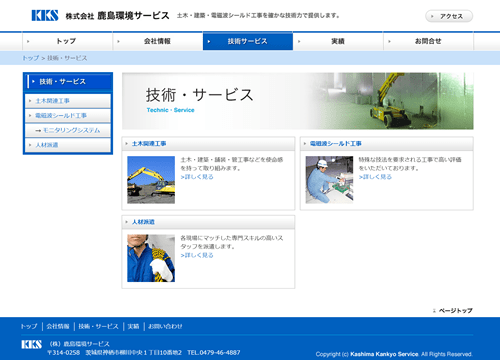Click the KKS logo in the header
Screen dimensions: 500x360
click(x=45, y=15)
